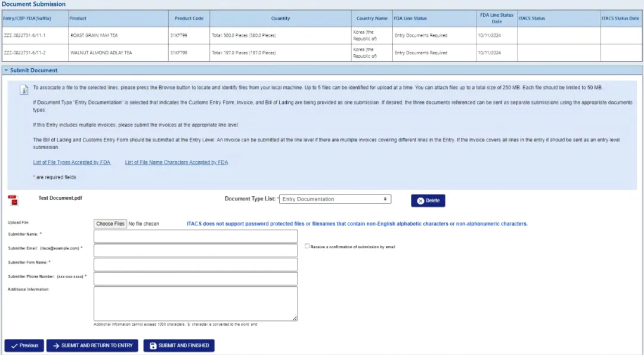Click Entry Documents Required in ROAST GRAIN row
This screenshot has height=355, width=644.
pyautogui.click(x=421, y=35)
